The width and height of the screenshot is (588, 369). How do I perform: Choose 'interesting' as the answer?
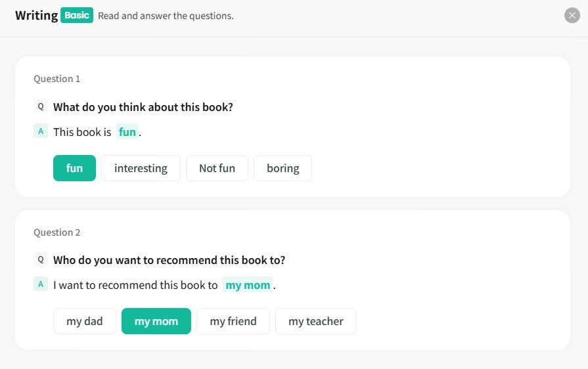(x=141, y=168)
